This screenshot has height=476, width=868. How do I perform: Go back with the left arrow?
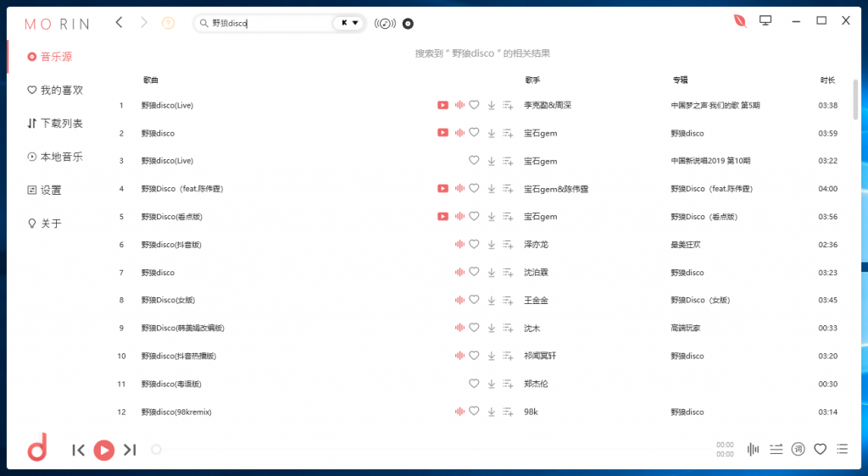[119, 23]
